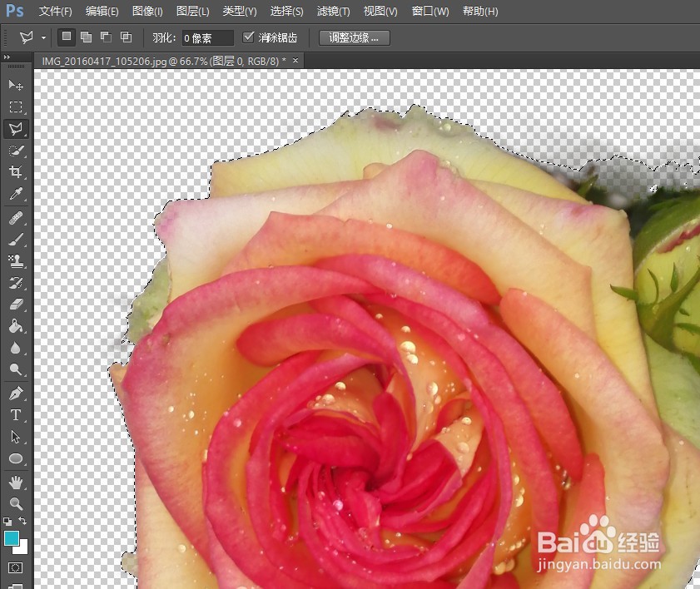Open the 文件(F) menu

click(x=56, y=11)
